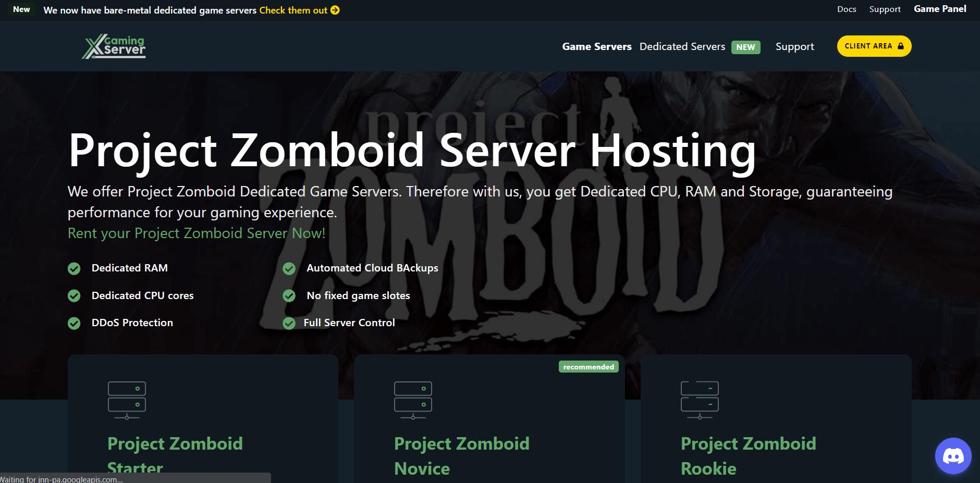Open the Dedicated Servers menu
The width and height of the screenshot is (980, 483).
pos(682,46)
